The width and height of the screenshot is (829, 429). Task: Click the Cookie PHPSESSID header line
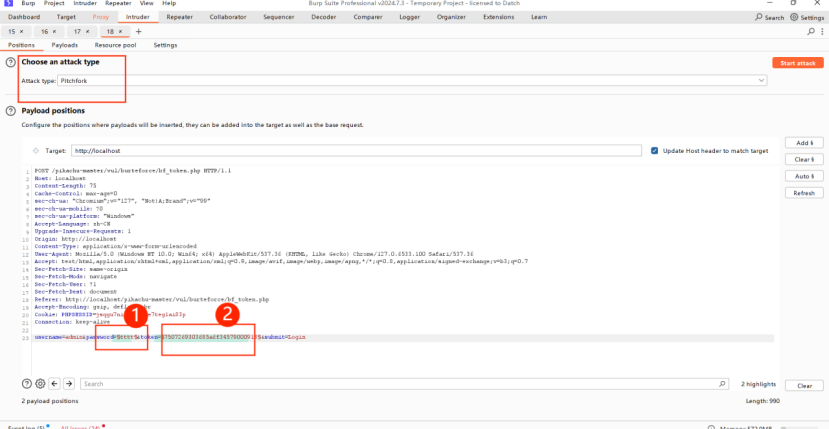coord(110,314)
